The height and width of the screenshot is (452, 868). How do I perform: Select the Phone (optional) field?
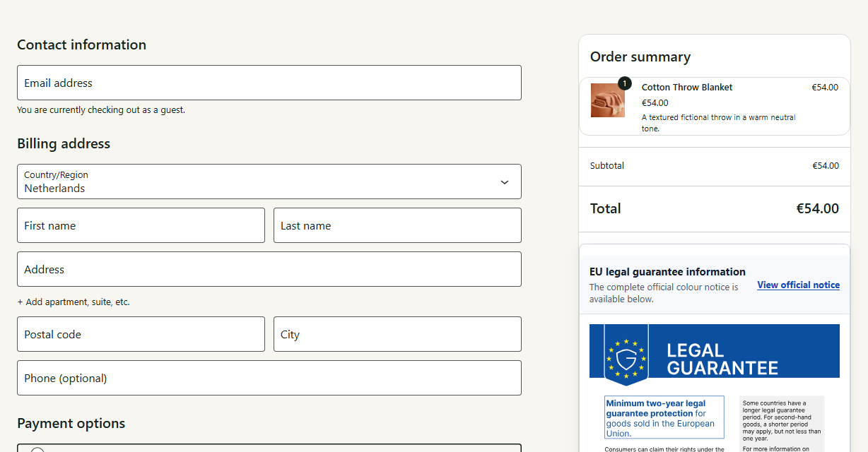tap(269, 378)
